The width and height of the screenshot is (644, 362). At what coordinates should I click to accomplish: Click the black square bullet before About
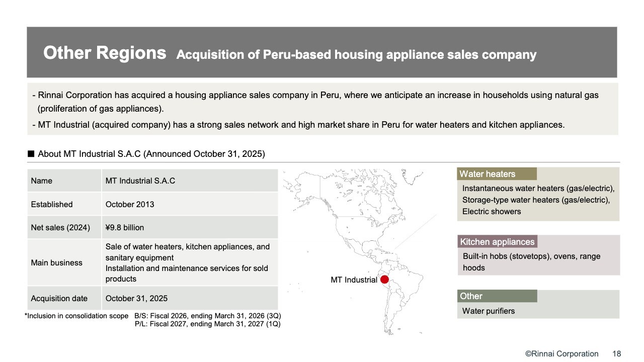click(31, 154)
